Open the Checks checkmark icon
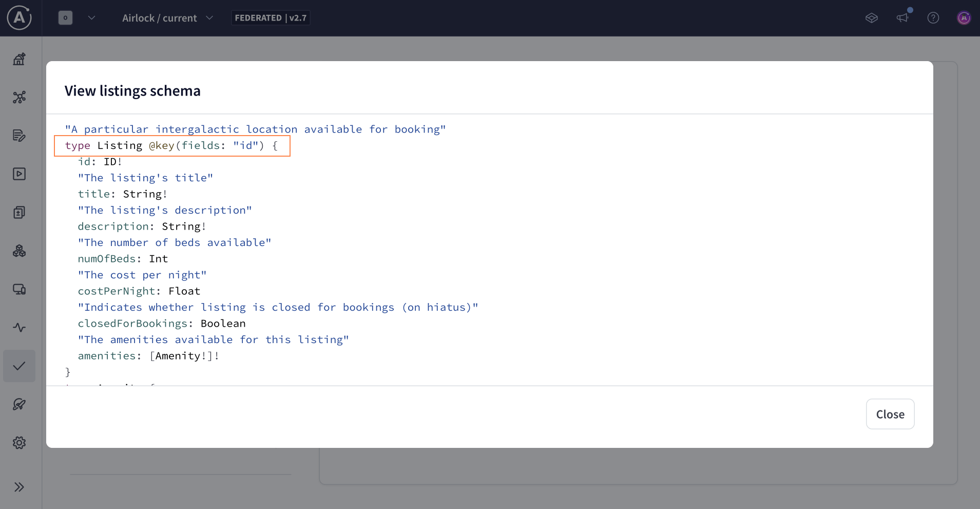The height and width of the screenshot is (509, 980). (19, 366)
